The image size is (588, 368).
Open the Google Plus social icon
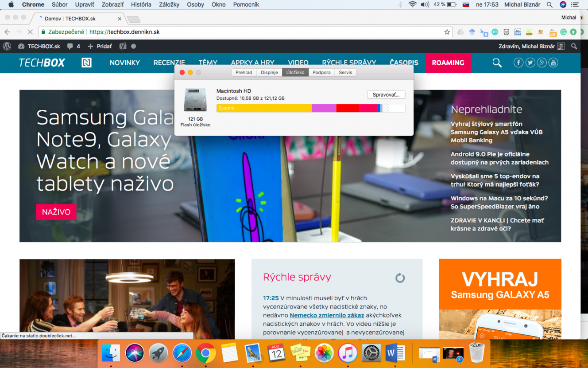(x=542, y=63)
